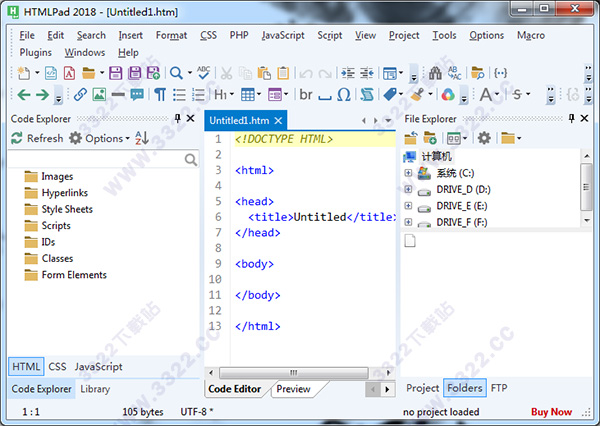
Task: Click the File Explorer settings gear
Action: tap(484, 138)
